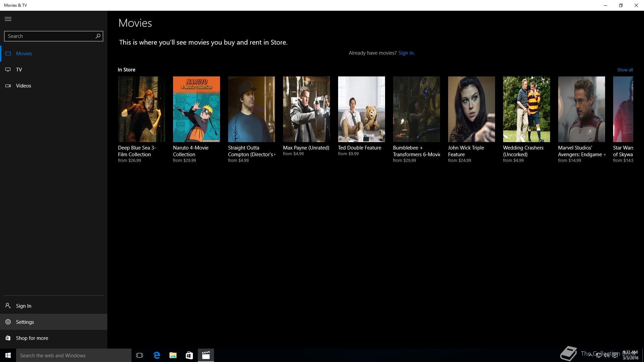Minimize the Movies & TV window
Image resolution: width=644 pixels, height=362 pixels.
[605, 5]
